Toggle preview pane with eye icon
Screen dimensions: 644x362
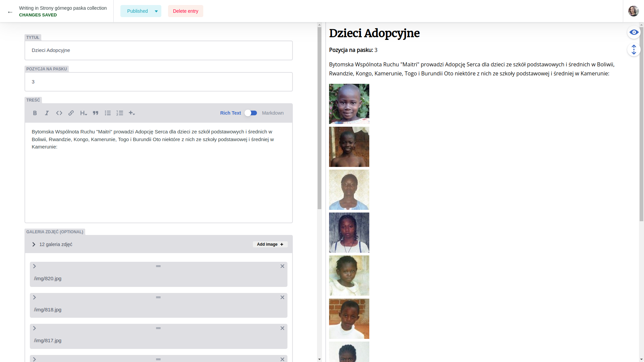point(634,32)
